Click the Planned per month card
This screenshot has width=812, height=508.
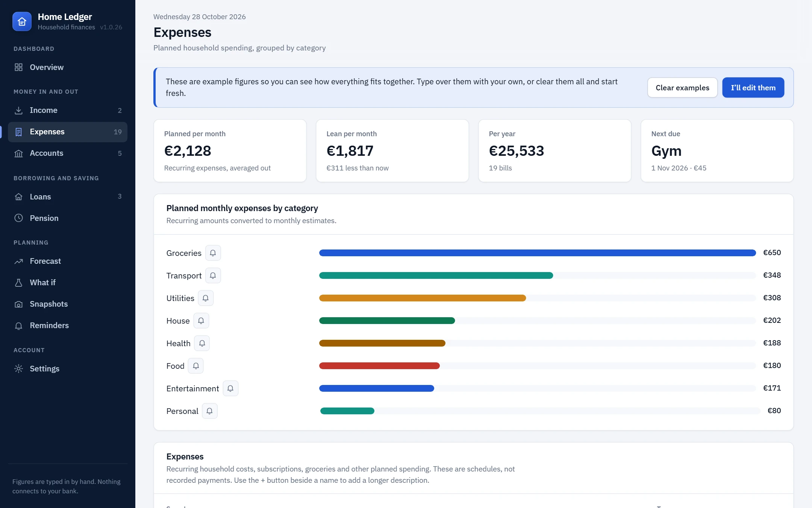230,151
